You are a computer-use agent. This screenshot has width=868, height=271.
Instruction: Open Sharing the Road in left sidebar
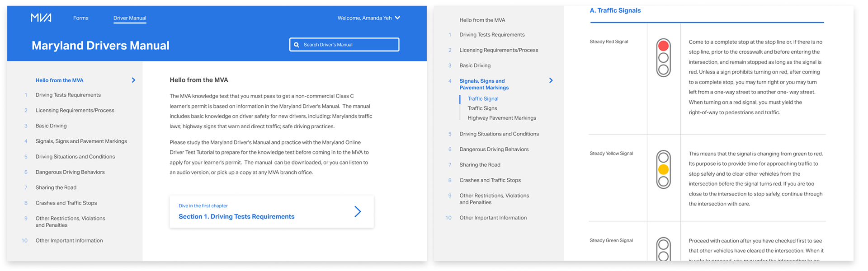pos(56,187)
